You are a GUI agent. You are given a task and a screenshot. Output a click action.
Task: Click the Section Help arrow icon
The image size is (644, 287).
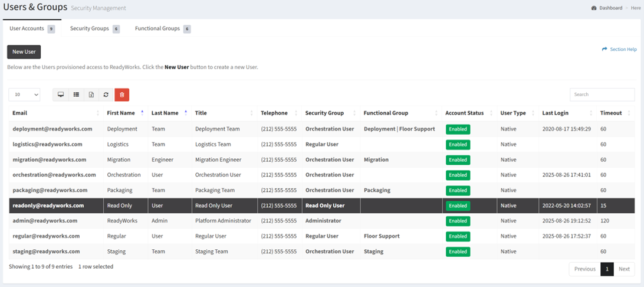(x=604, y=50)
